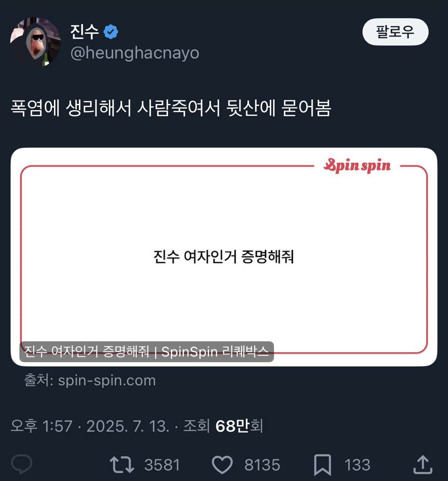The width and height of the screenshot is (448, 481).
Task: Click the 8135 likes count
Action: point(262,465)
